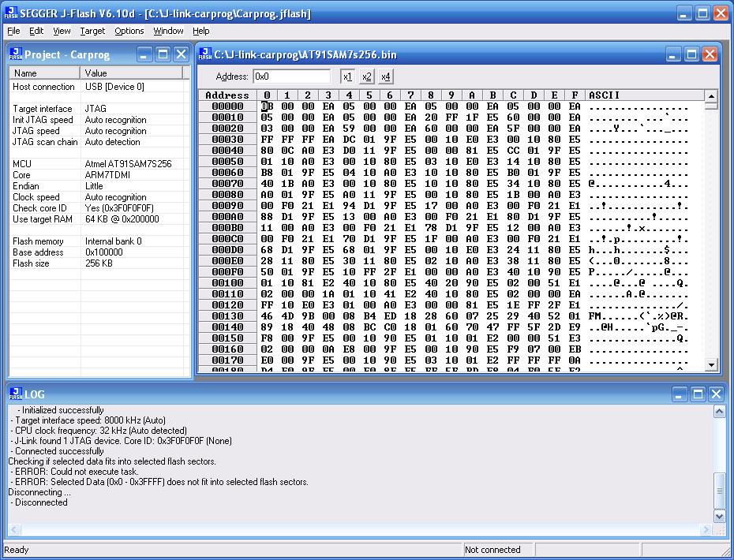Screen dimensions: 734x560
Task: Click address row 00130 in hex view
Action: (x=227, y=316)
